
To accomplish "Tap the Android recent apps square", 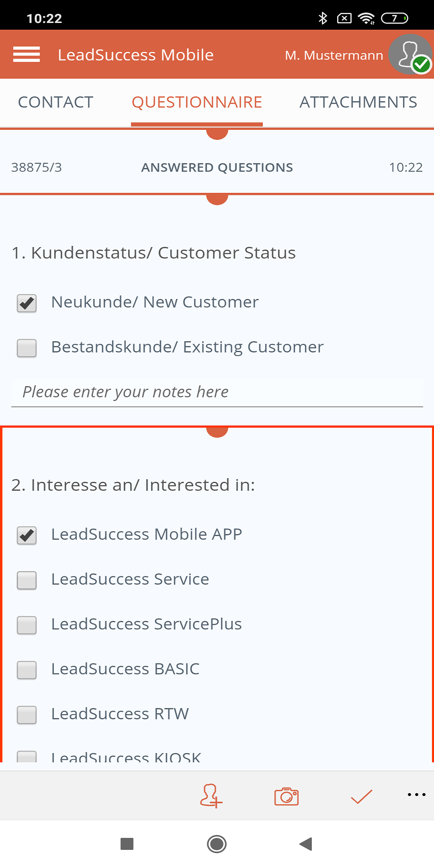I will (127, 844).
